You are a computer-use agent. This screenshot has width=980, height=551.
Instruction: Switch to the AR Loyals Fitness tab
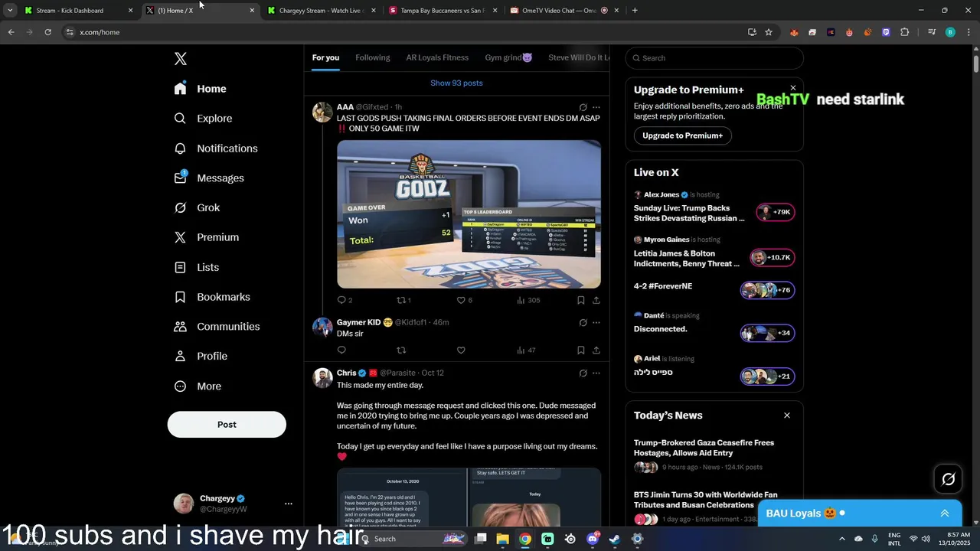pos(437,57)
